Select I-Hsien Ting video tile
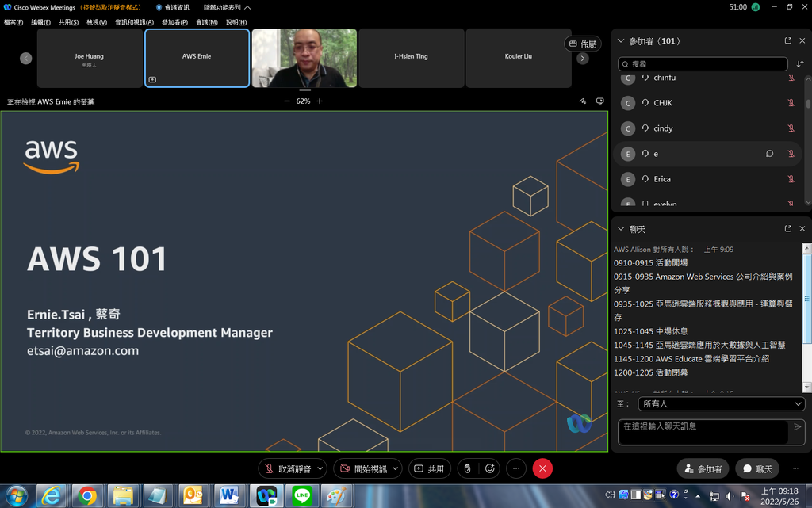The width and height of the screenshot is (812, 508). pos(412,58)
